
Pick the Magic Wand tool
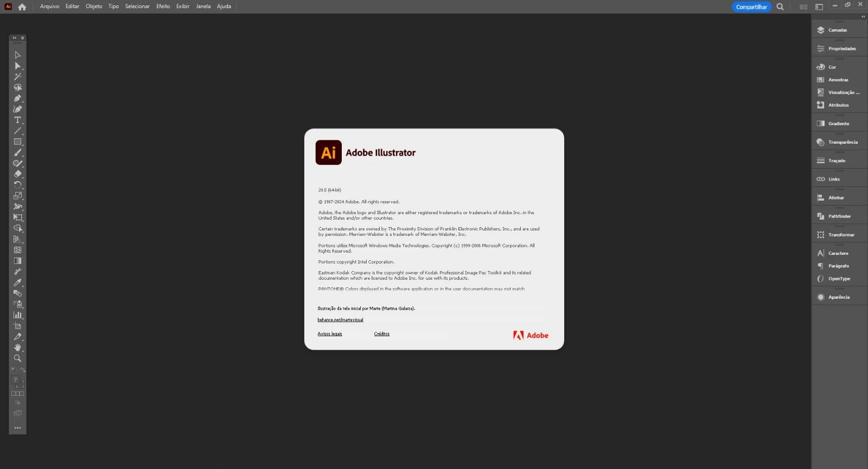[17, 76]
